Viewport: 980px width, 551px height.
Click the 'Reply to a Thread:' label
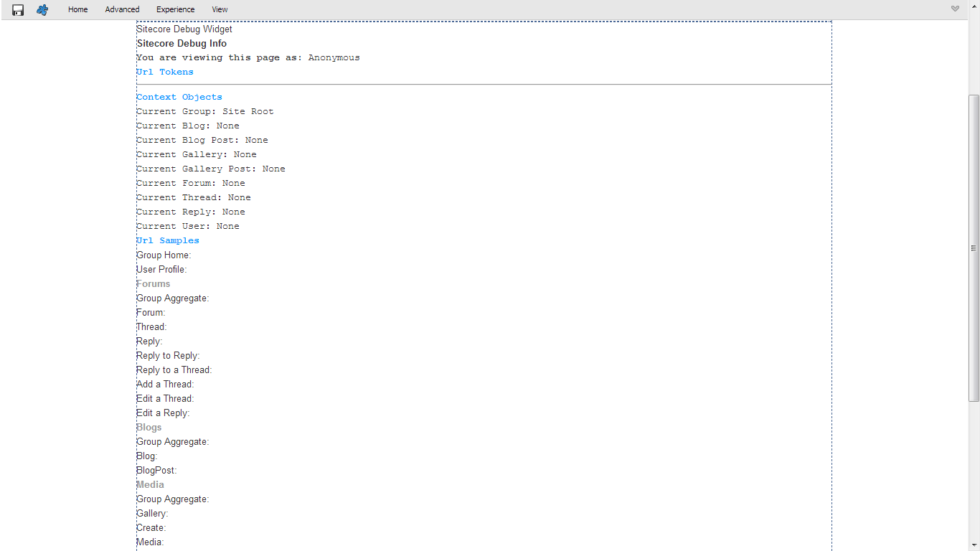pos(174,370)
